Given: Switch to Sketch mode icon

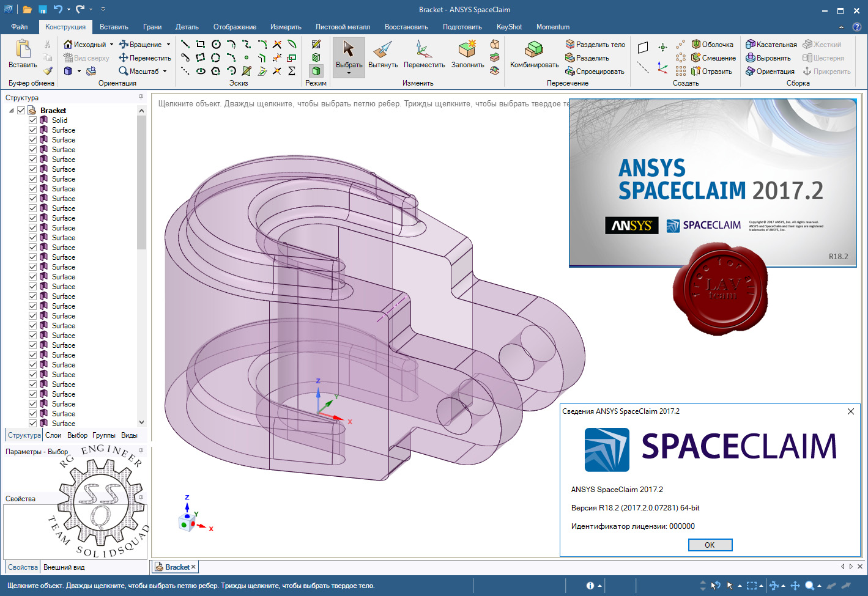Looking at the screenshot, I should click(316, 44).
